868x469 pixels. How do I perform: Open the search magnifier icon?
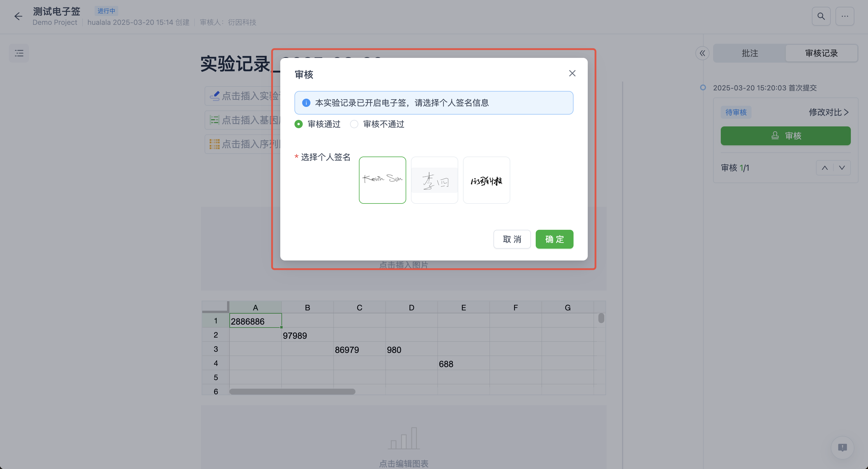pyautogui.click(x=821, y=16)
